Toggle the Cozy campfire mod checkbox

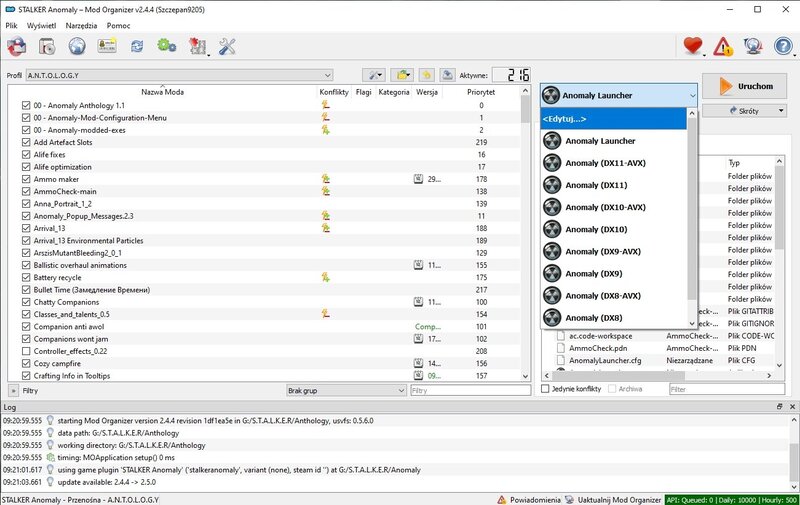[26, 364]
